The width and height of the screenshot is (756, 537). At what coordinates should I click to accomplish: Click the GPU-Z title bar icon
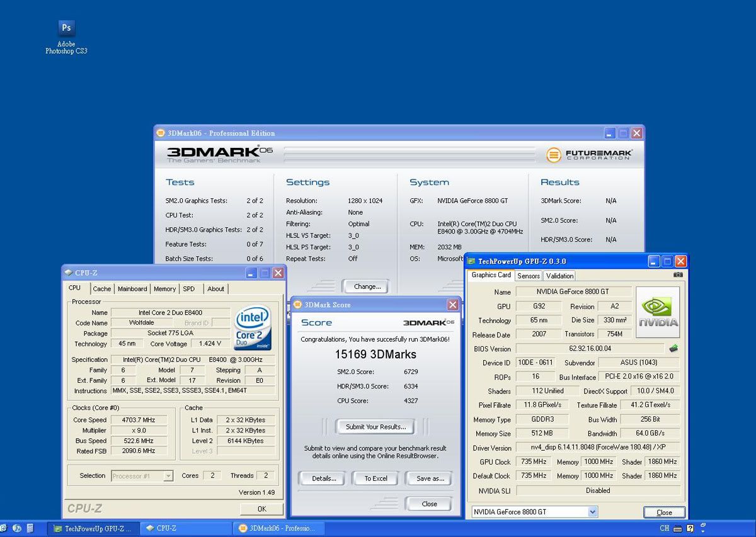471,261
